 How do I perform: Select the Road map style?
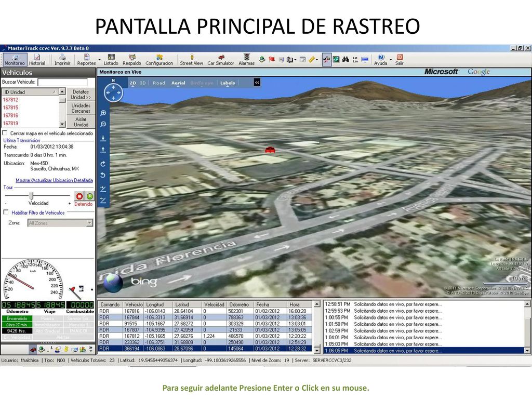coord(159,83)
